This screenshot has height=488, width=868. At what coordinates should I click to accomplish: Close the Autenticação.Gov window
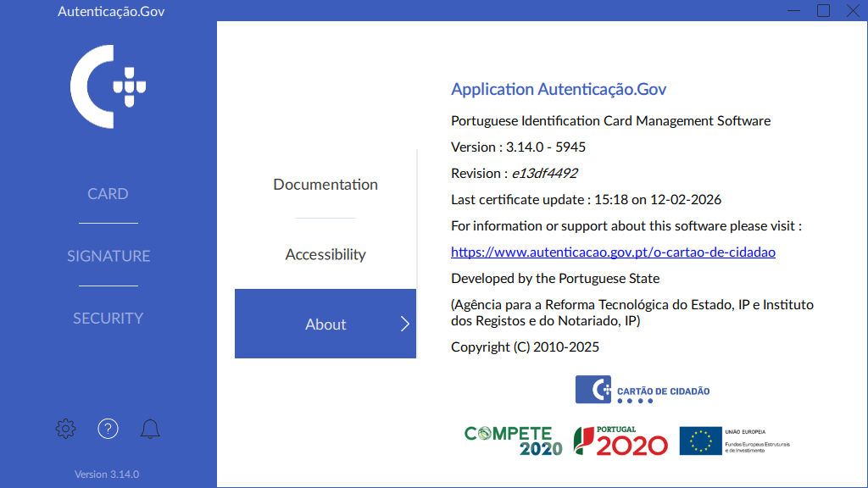click(x=853, y=10)
